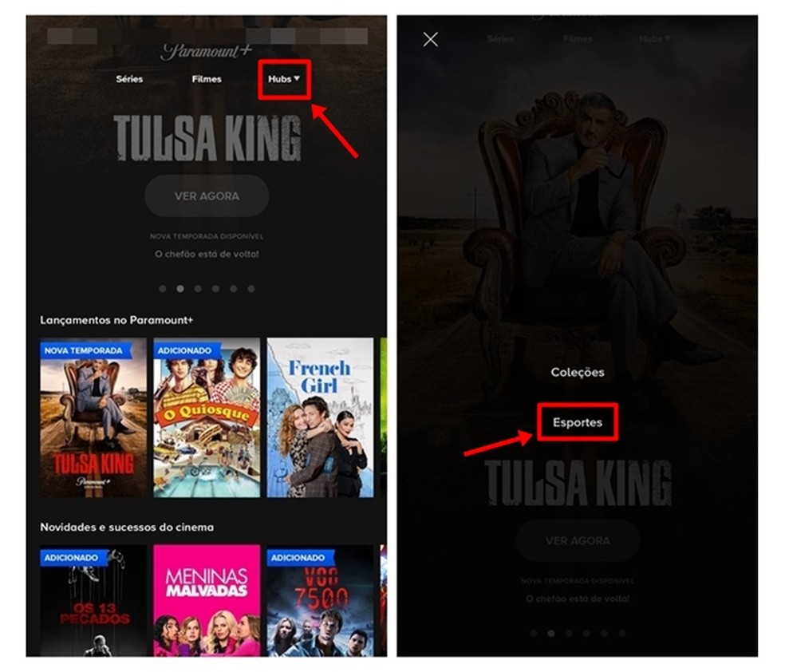Select the third carousel dot
The width and height of the screenshot is (785, 672).
coord(198,289)
